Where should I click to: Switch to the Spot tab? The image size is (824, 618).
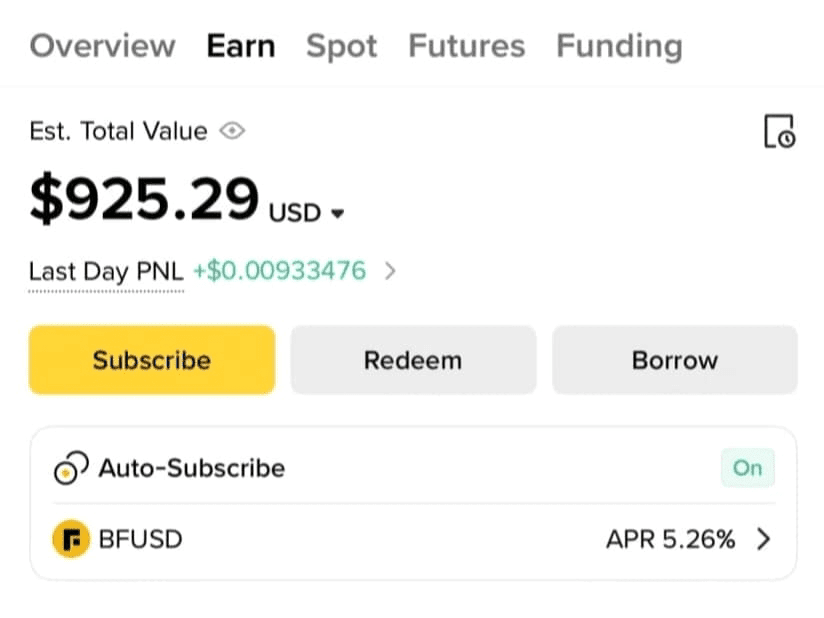coord(342,46)
